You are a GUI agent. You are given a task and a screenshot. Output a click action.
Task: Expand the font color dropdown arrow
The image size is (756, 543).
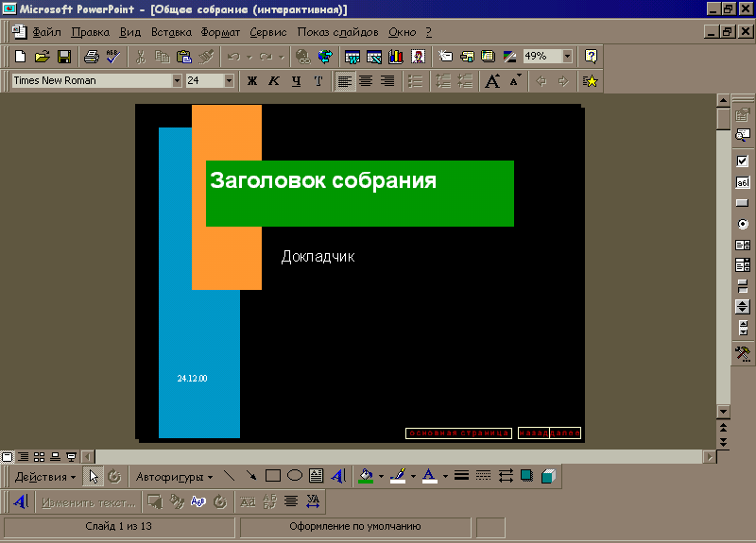(445, 477)
